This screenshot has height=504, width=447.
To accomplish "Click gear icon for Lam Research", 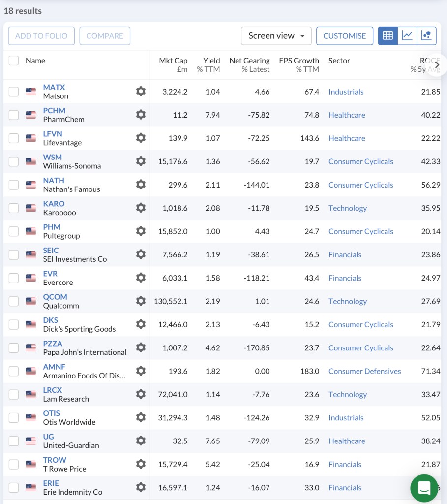I will tap(141, 394).
